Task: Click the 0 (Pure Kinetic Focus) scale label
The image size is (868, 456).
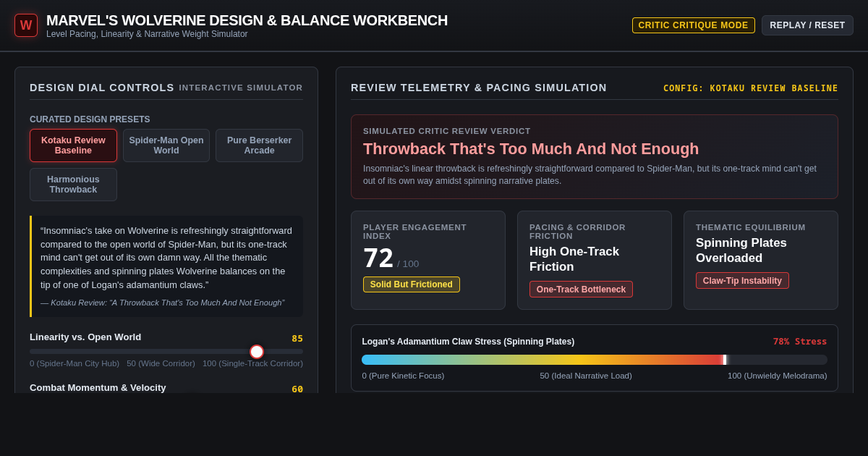Action: click(404, 376)
